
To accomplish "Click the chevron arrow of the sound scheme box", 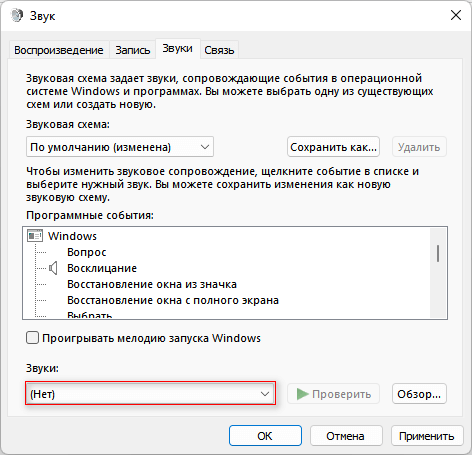I will (x=205, y=147).
